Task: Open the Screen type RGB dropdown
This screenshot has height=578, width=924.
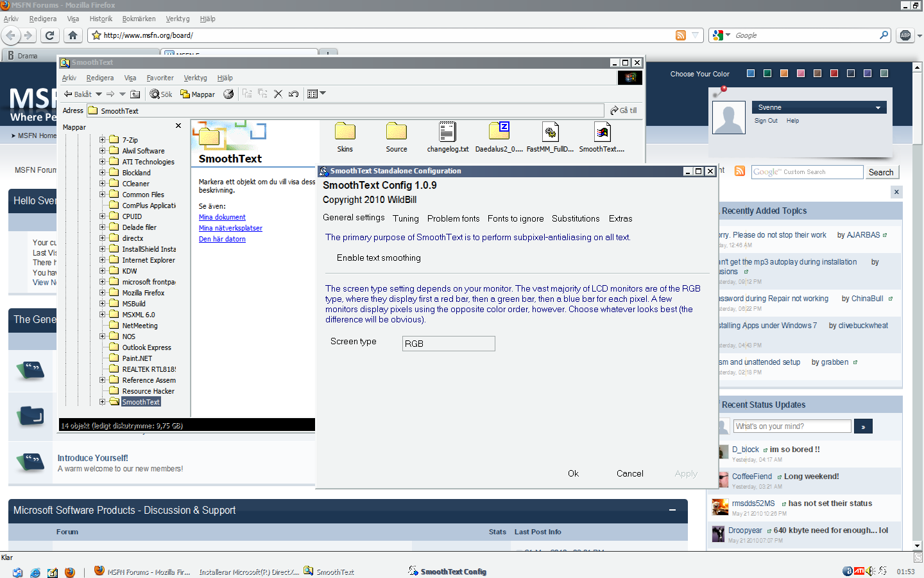Action: point(449,344)
